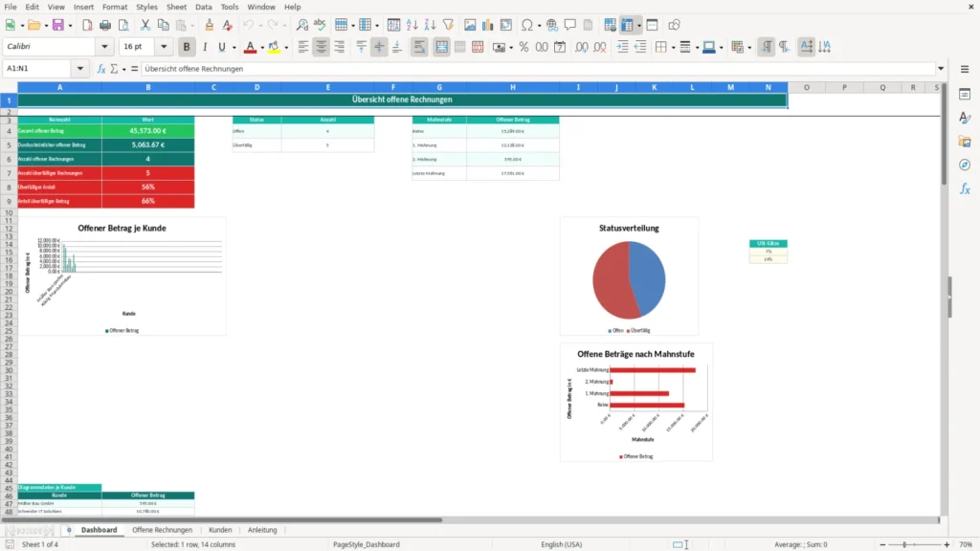This screenshot has height=551, width=980.
Task: Insert a chart
Action: [x=487, y=25]
